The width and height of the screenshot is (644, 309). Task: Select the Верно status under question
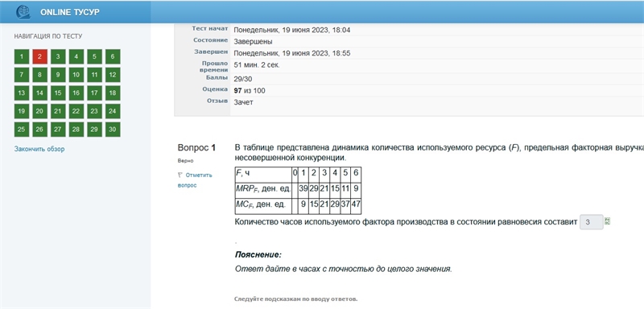pyautogui.click(x=186, y=161)
